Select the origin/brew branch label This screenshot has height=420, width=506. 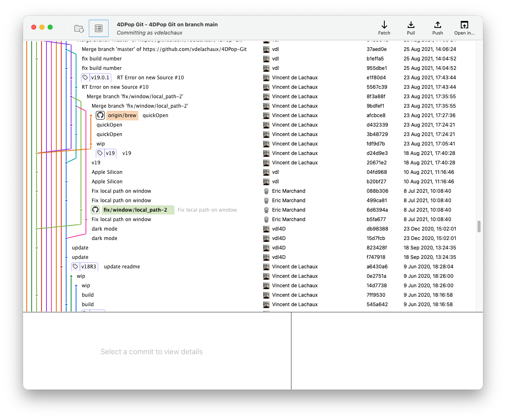pos(122,115)
